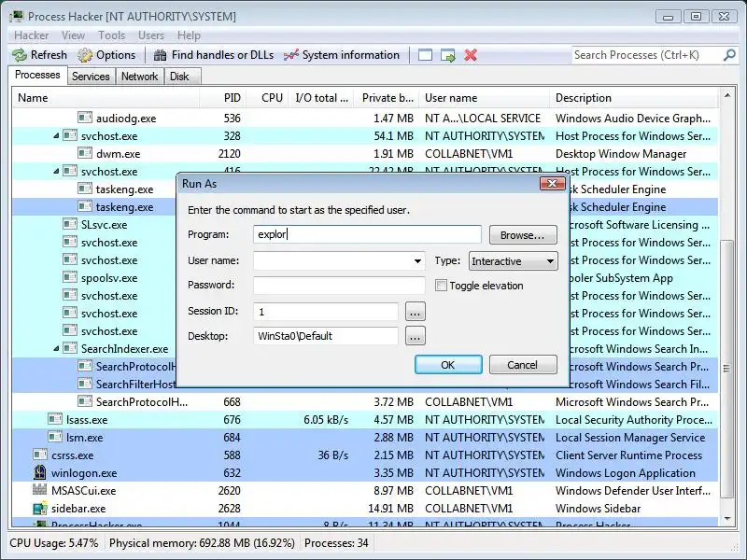Open Options via the gear icon
Viewport: 747px width, 560px height.
pos(85,55)
